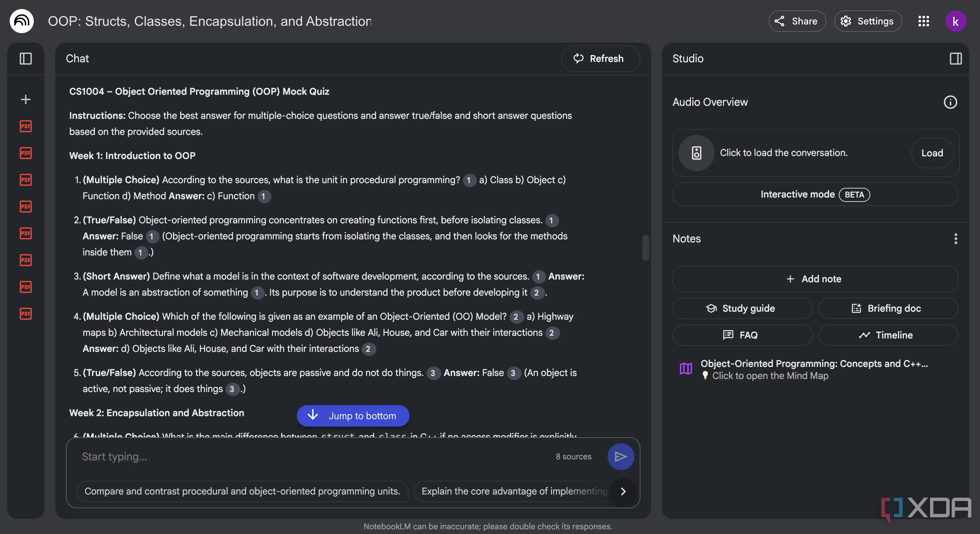The height and width of the screenshot is (534, 980).
Task: Open Google apps grid
Action: [x=923, y=21]
